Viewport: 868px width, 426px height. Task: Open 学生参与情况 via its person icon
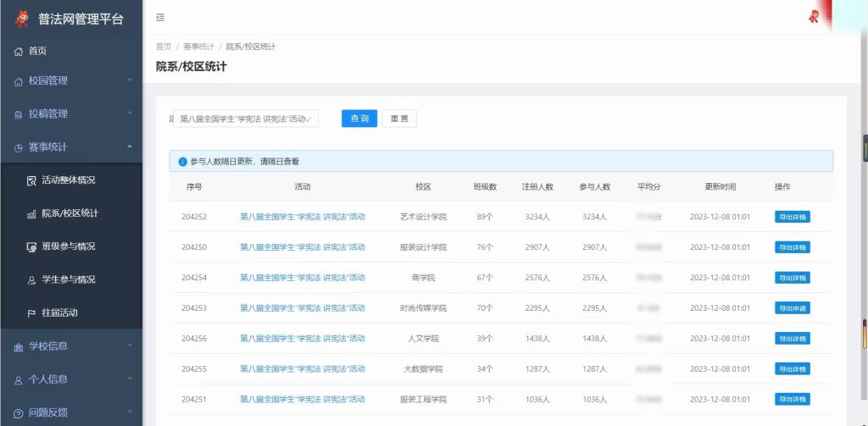(31, 280)
